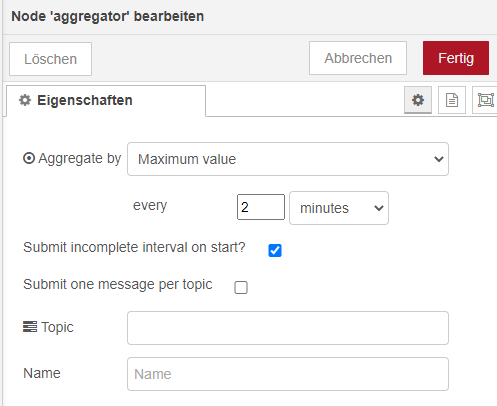Open node properties gear icon tab
Screen dimensions: 497x406
418,100
